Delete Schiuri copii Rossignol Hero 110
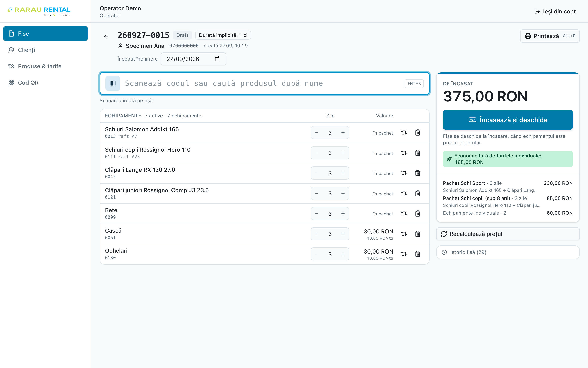The width and height of the screenshot is (588, 368). 418,153
